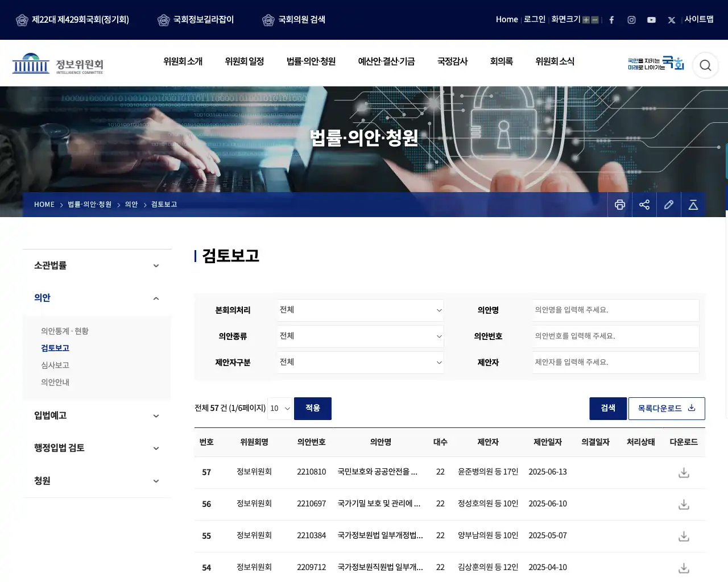This screenshot has width=728, height=582.
Task: Download file for bill 2210697
Action: click(684, 504)
